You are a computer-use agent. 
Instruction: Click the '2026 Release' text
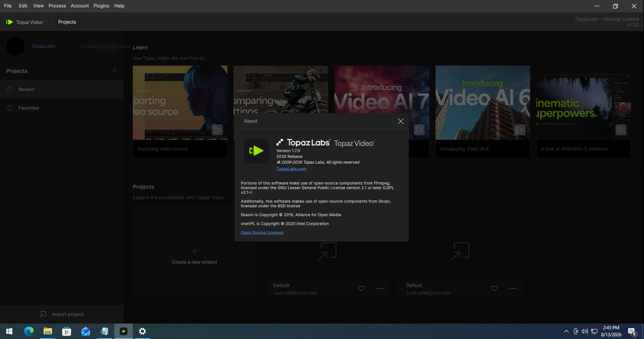[x=289, y=157]
